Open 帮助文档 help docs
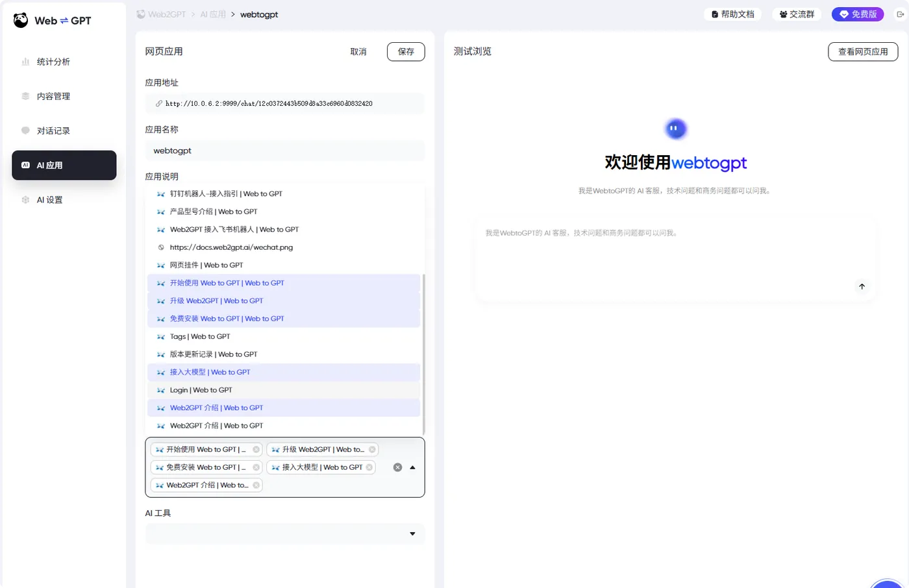 pos(733,14)
